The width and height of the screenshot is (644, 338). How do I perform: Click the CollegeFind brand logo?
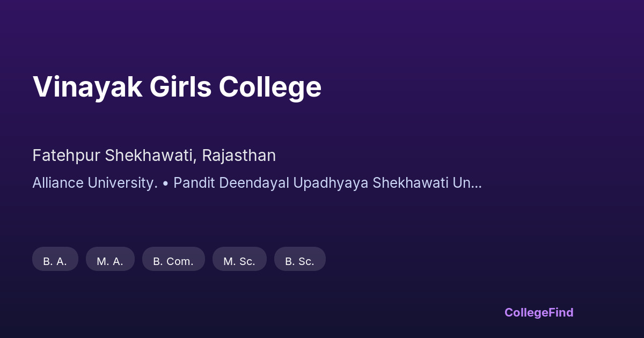[538, 312]
